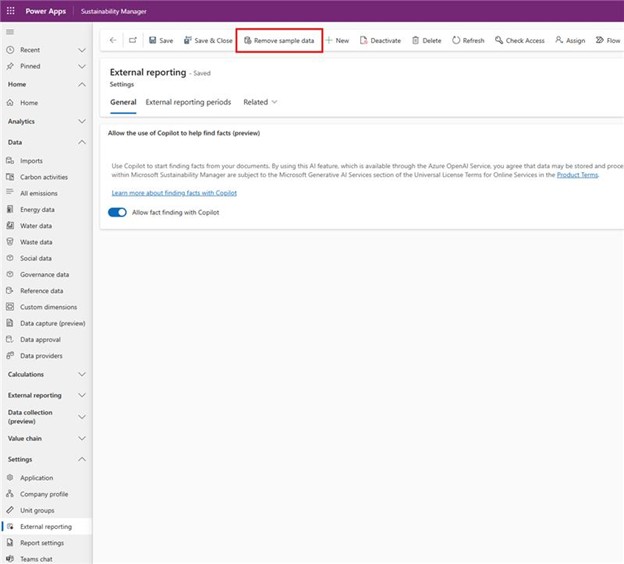The image size is (624, 564).
Task: Collapse the sidebar with the hamburger icon
Action: point(10,32)
